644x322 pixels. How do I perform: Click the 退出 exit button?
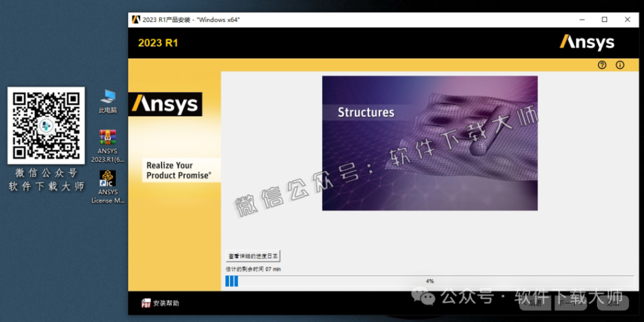(x=613, y=304)
